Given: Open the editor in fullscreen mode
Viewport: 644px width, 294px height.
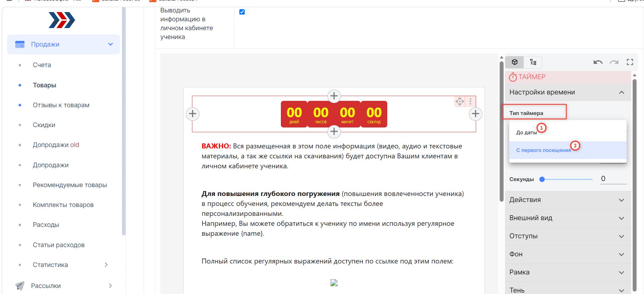Looking at the screenshot, I should point(630,62).
